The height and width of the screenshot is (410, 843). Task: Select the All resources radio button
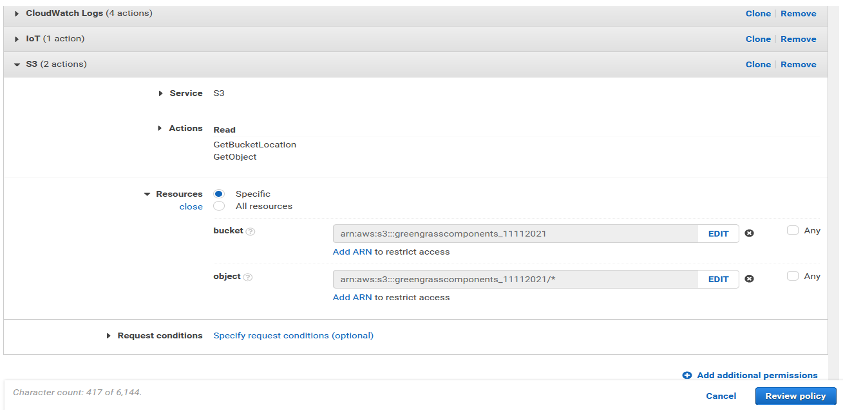pyautogui.click(x=219, y=206)
